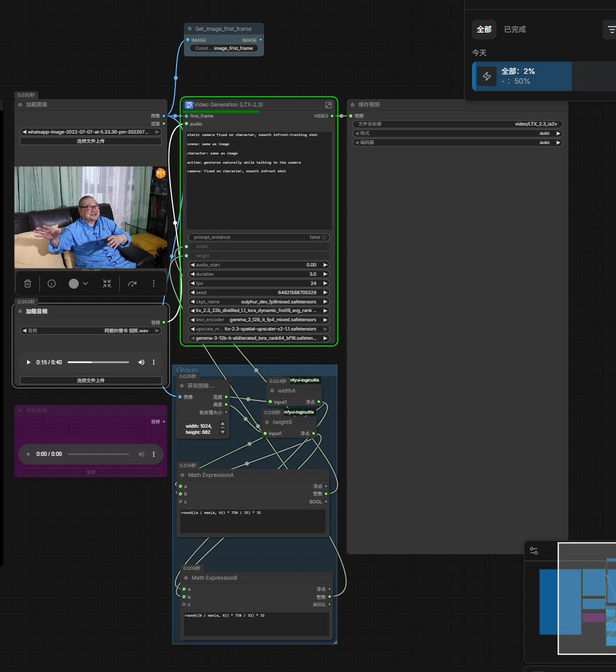Click the up arrow beside width: 1024, height: 682

coord(223,424)
